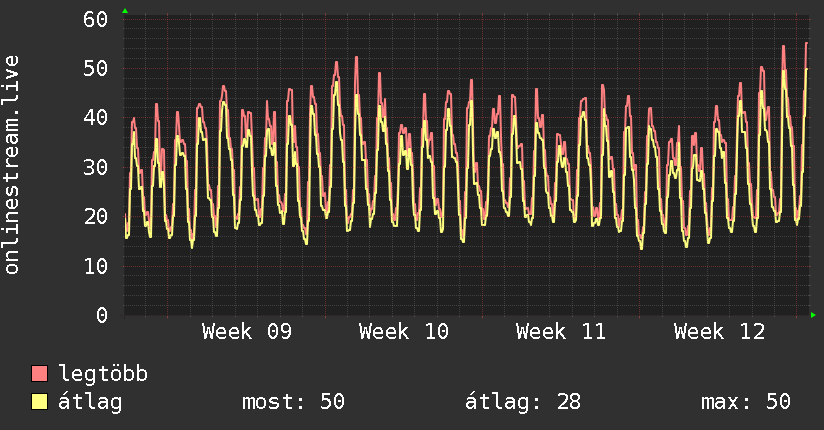
Task: Click the Week 11 axis label
Action: pos(560,331)
